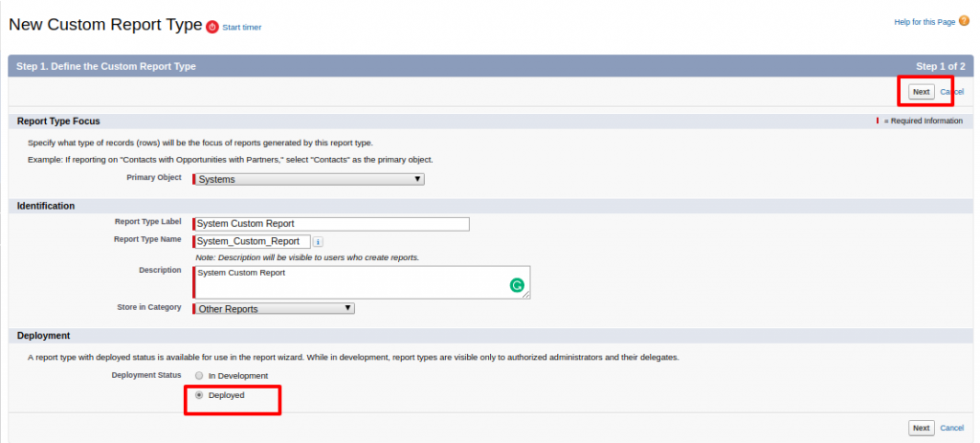The height and width of the screenshot is (443, 980).
Task: Click into the Report Type Name field
Action: click(252, 242)
